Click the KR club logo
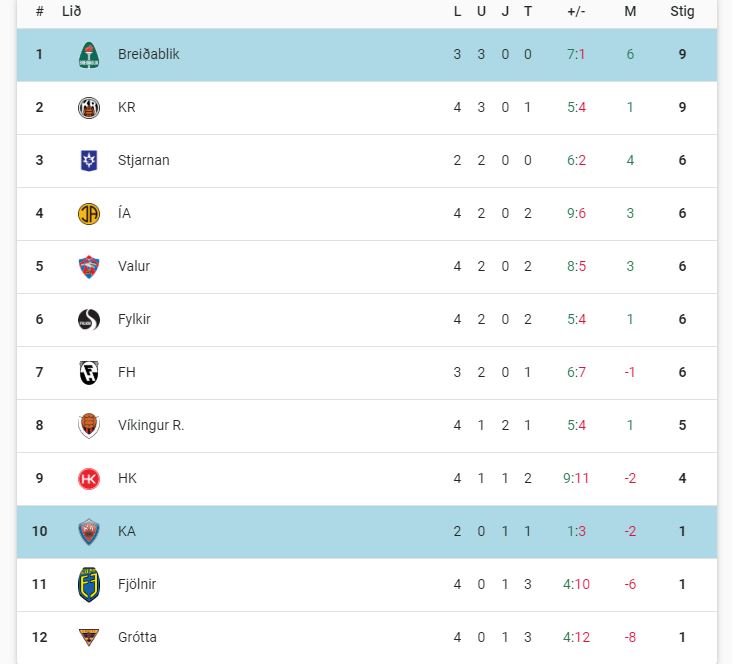 coord(89,108)
